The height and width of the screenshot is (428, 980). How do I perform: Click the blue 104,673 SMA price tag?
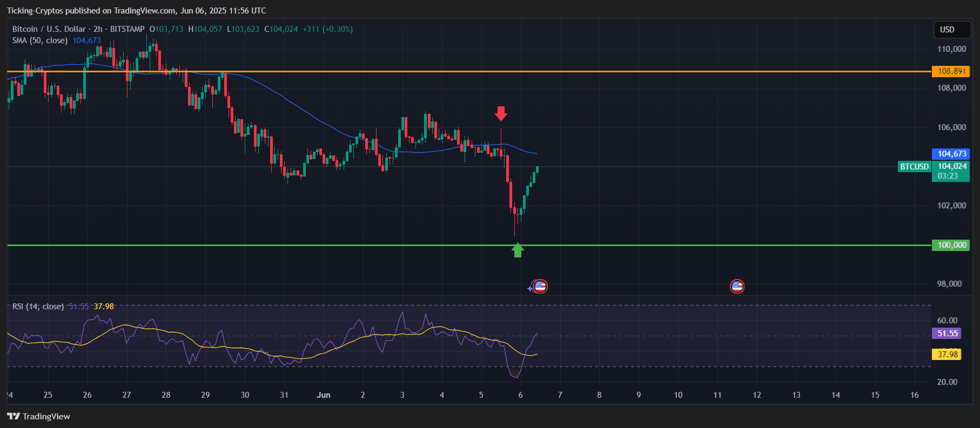(951, 154)
